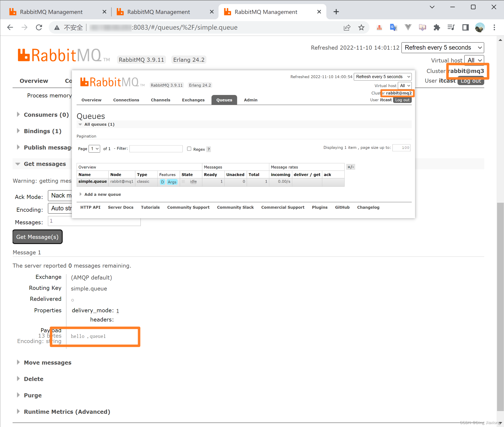Click Log out in the overlaid mq2 page
Image resolution: width=504 pixels, height=427 pixels.
tap(402, 100)
